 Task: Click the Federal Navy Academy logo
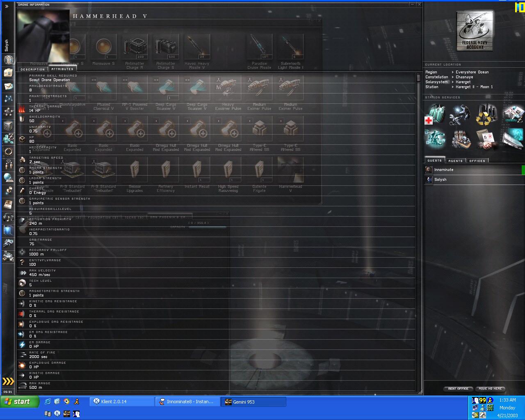(475, 31)
